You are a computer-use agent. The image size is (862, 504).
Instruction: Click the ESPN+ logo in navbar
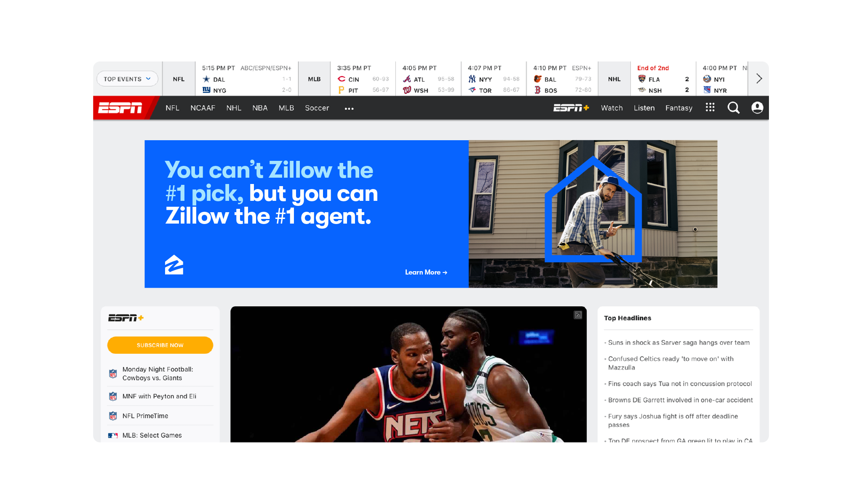571,108
